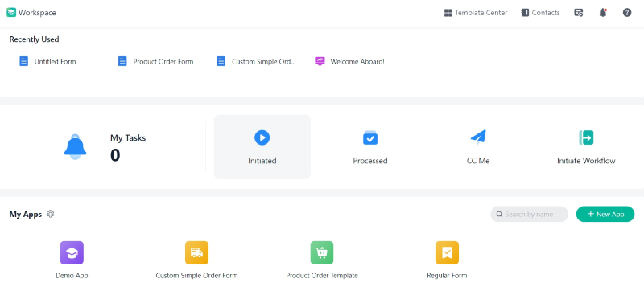
Task: Select the CC Me tab
Action: tap(478, 147)
